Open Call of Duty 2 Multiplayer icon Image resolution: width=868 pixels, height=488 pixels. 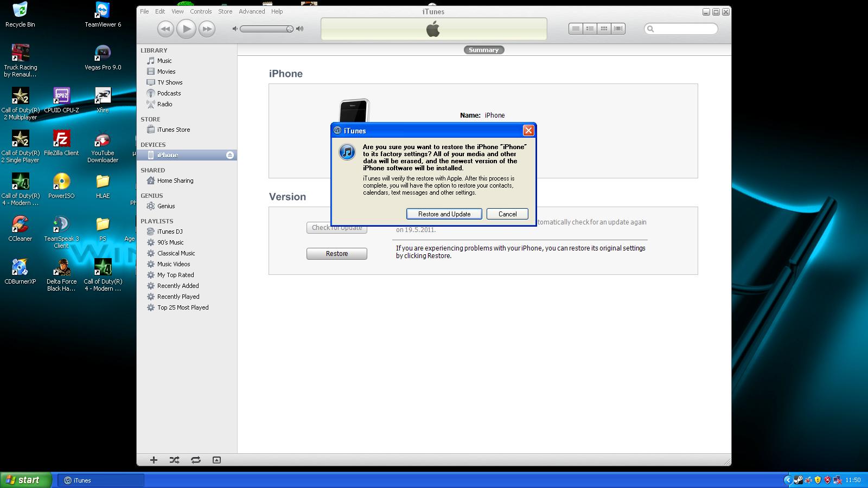tap(20, 104)
